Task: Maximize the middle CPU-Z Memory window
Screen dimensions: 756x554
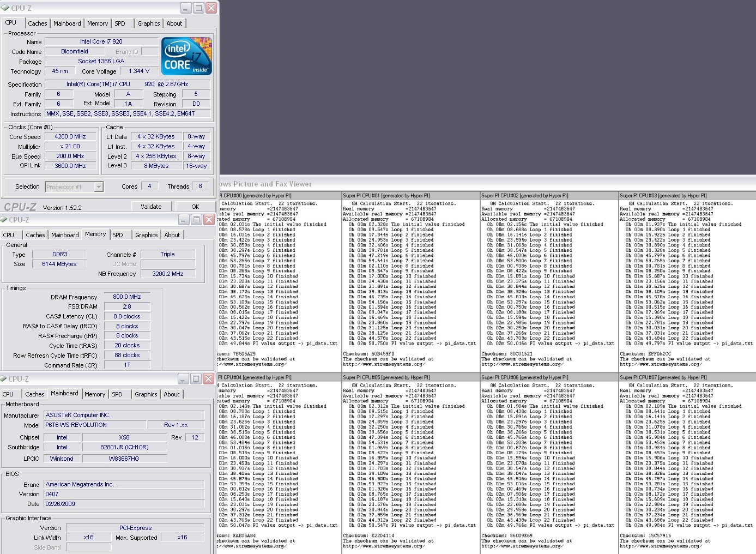Action: (x=196, y=219)
